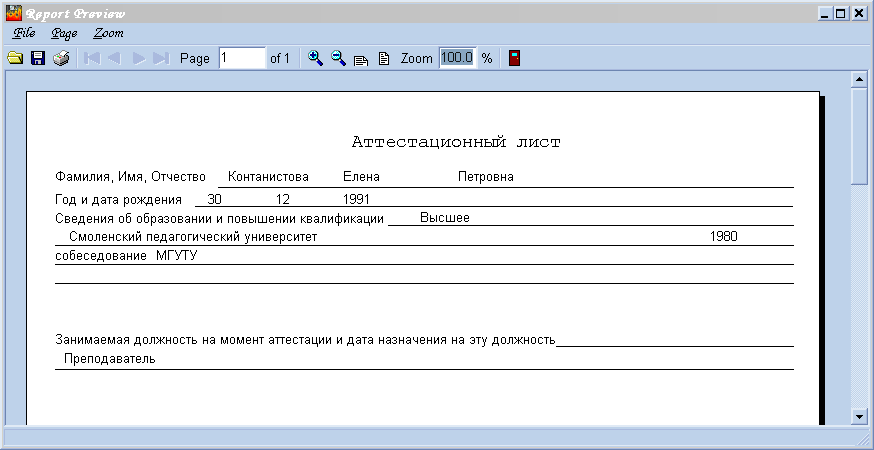Save report using floppy disk icon
This screenshot has width=874, height=450.
click(x=38, y=58)
